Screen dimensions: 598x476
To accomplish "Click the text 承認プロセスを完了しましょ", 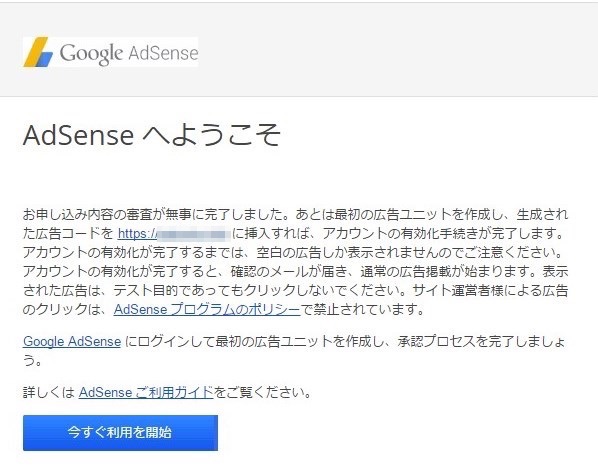I will coord(481,341).
